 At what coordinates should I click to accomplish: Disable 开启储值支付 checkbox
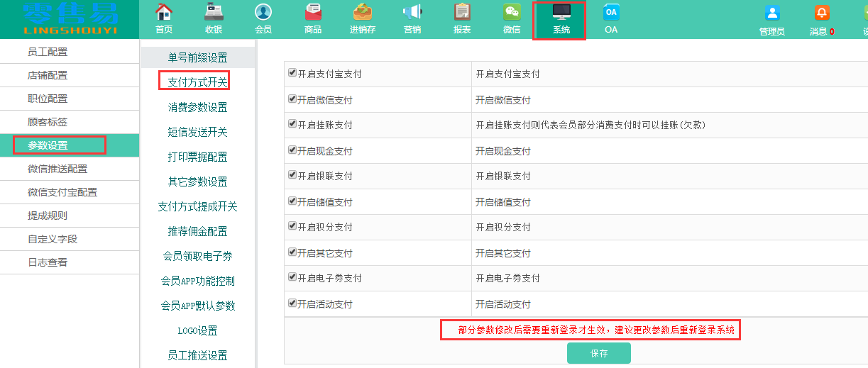point(292,201)
